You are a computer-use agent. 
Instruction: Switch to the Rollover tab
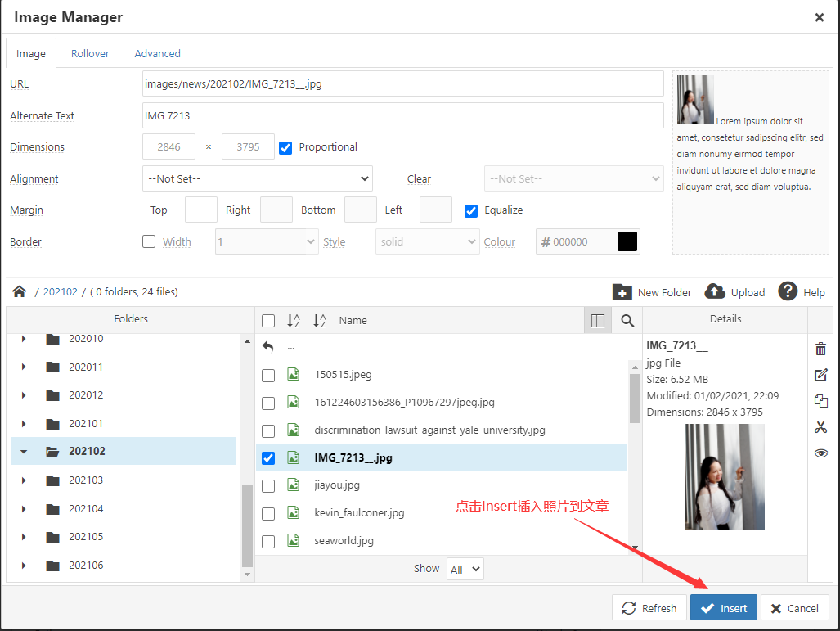(x=90, y=53)
